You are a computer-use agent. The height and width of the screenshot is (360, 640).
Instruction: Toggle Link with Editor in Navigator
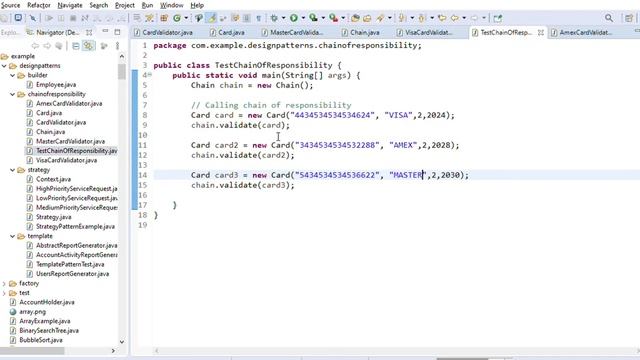88,46
